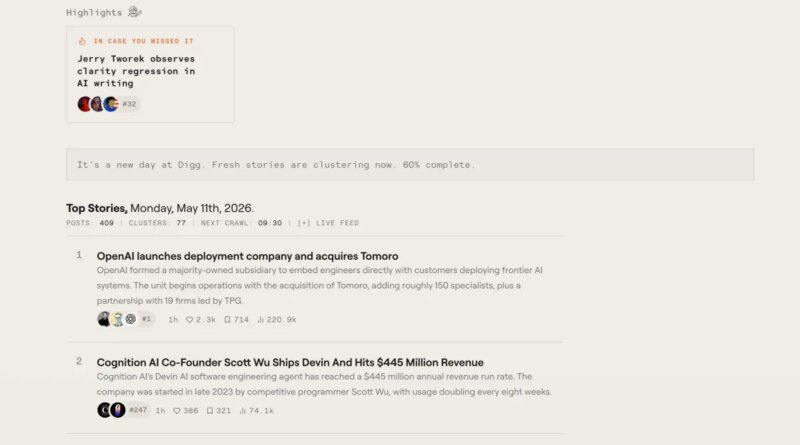
Task: Open Cognition AI Scott Wu Devin story
Action: point(290,362)
